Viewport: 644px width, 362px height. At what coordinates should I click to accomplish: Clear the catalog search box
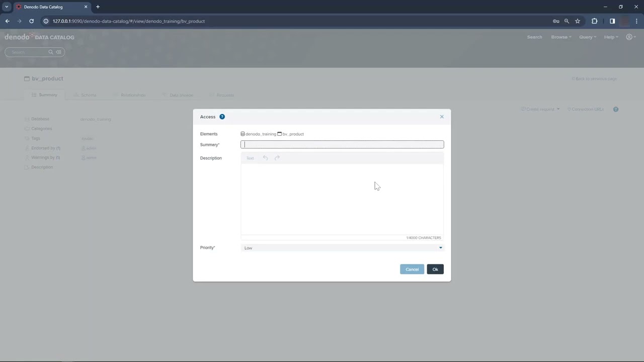[x=58, y=52]
